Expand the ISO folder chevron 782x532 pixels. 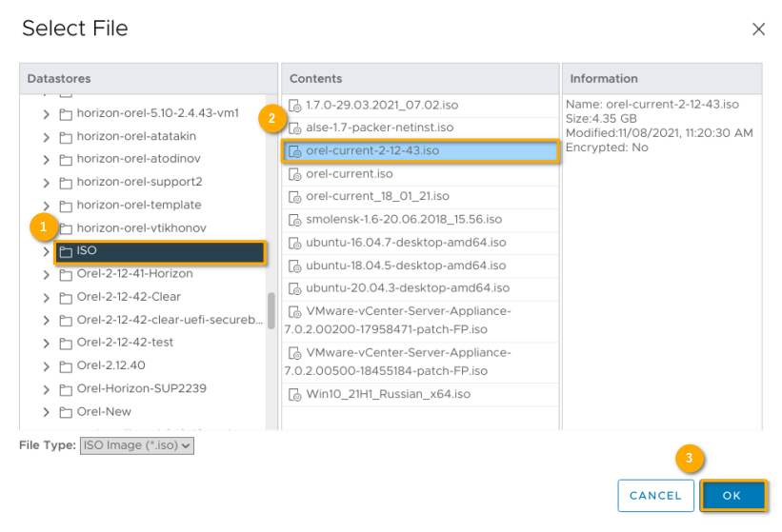46,252
